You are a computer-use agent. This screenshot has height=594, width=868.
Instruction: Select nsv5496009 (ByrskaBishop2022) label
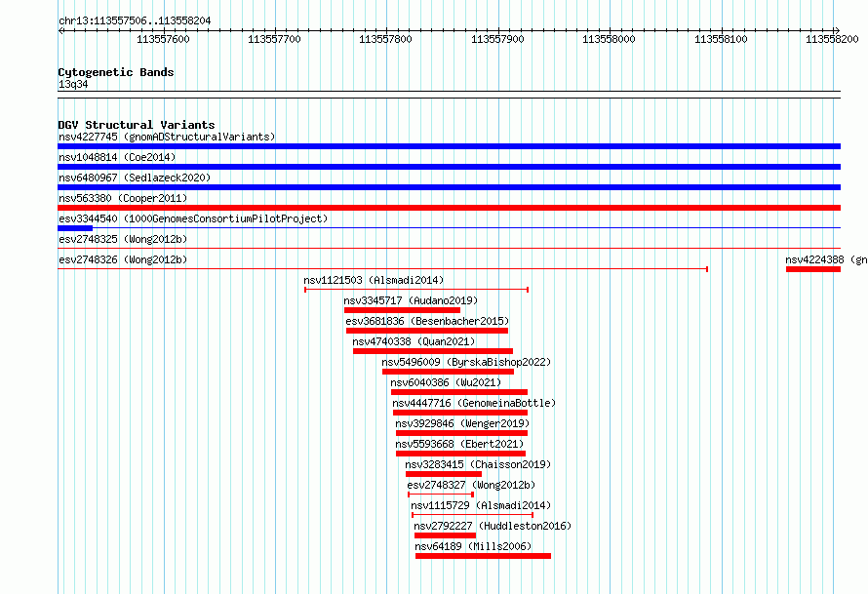466,362
